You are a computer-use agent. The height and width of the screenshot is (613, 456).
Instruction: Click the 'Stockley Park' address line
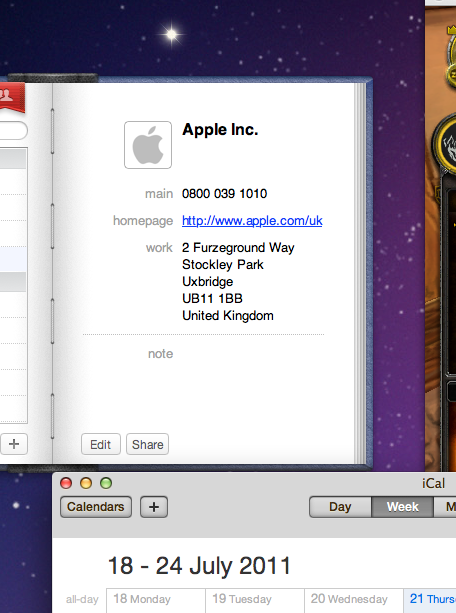click(x=223, y=265)
